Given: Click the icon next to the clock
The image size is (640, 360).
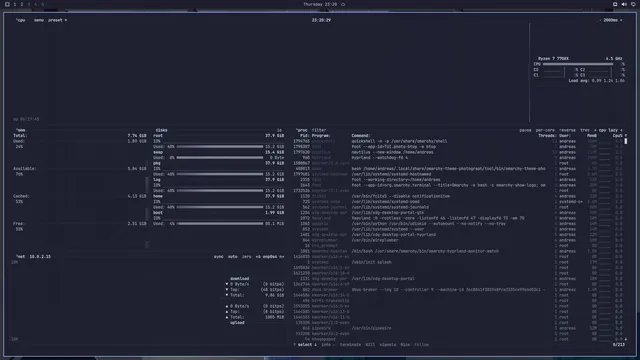Looking at the screenshot, I should (343, 4).
